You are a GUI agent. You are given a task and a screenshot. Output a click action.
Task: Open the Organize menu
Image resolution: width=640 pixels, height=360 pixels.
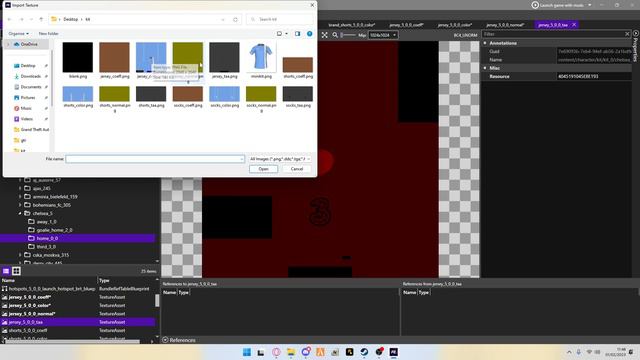[18, 33]
